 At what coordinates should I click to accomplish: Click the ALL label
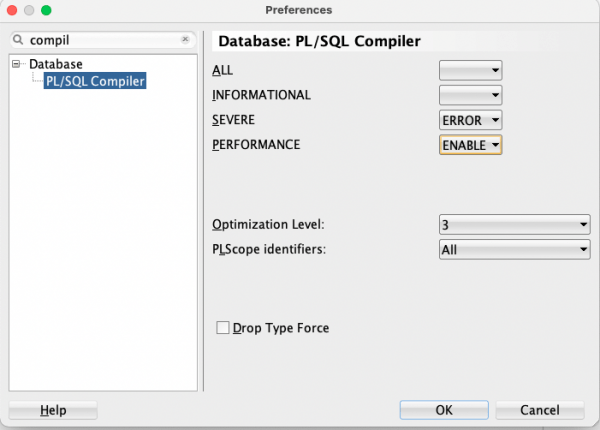pyautogui.click(x=222, y=70)
